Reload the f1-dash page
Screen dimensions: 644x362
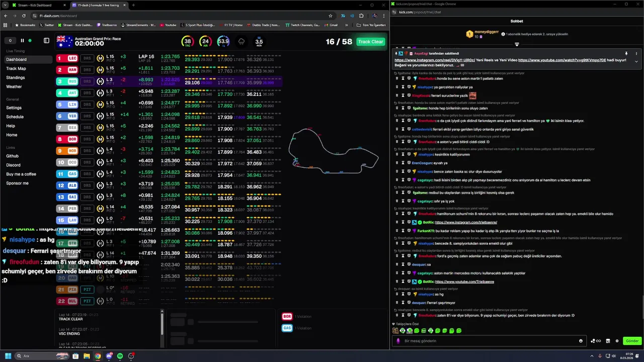click(x=24, y=16)
